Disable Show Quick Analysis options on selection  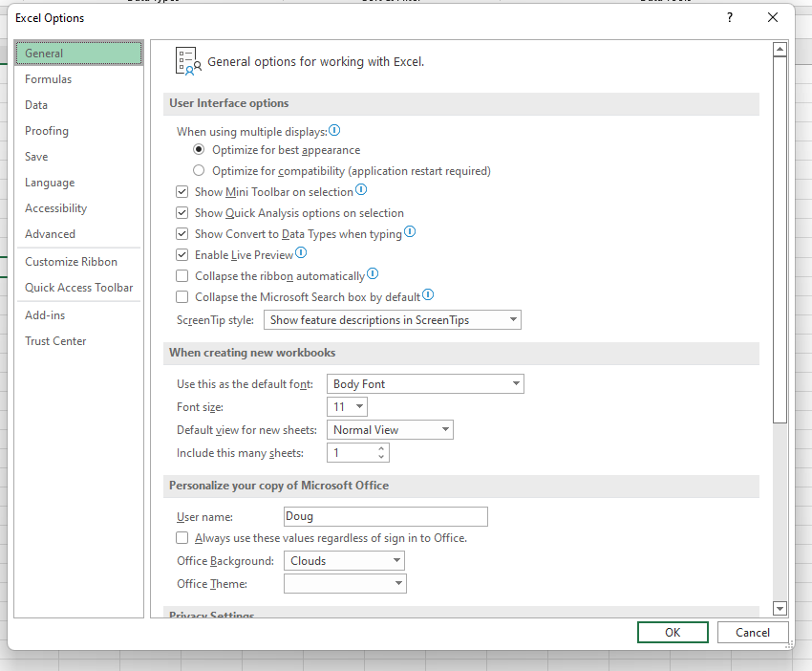pyautogui.click(x=182, y=212)
